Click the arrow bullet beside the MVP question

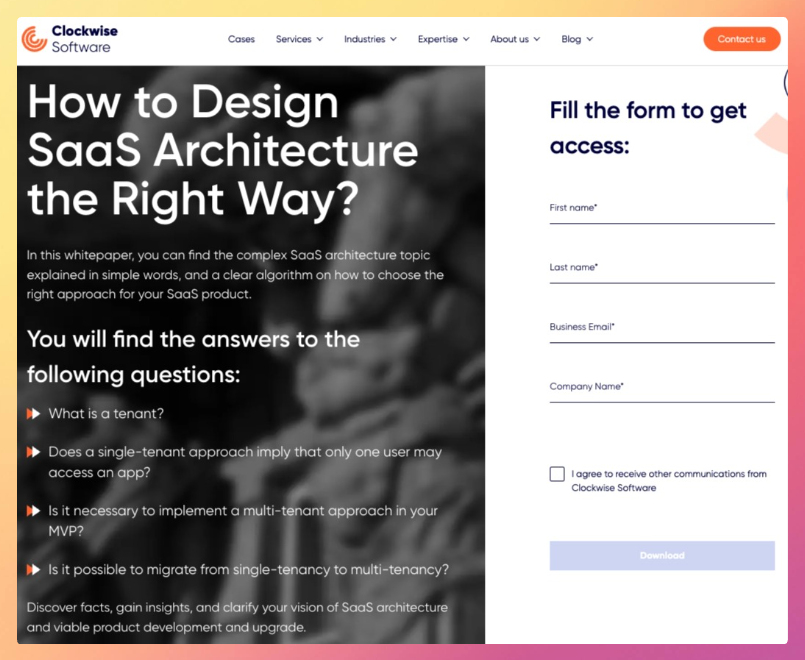point(34,511)
